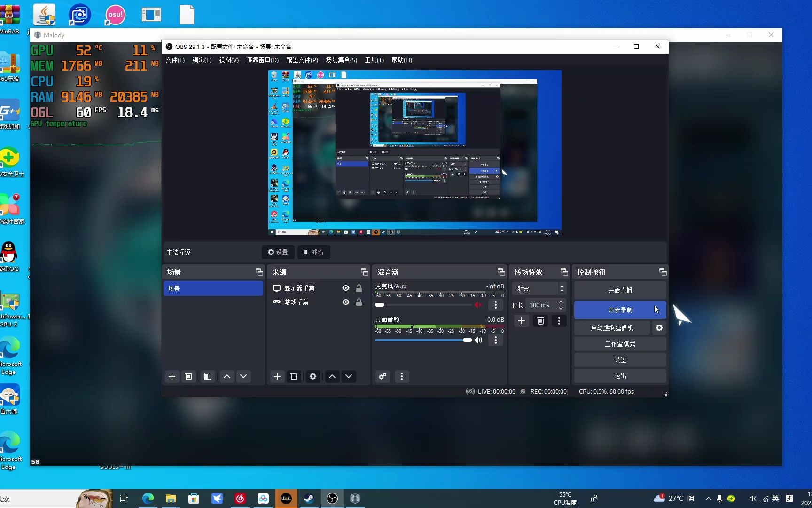Screen dimensions: 812x508
Task: Open 桌面音频 options three-dot menu
Action: click(x=495, y=340)
